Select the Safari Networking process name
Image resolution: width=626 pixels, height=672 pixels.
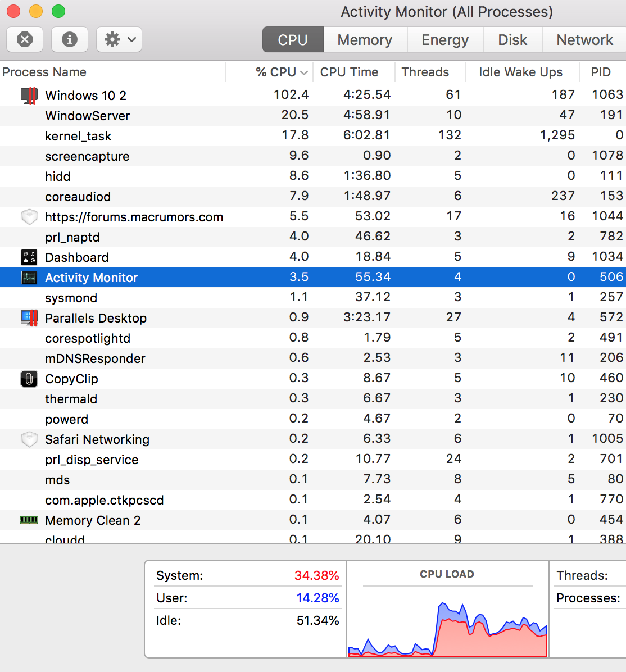point(97,439)
